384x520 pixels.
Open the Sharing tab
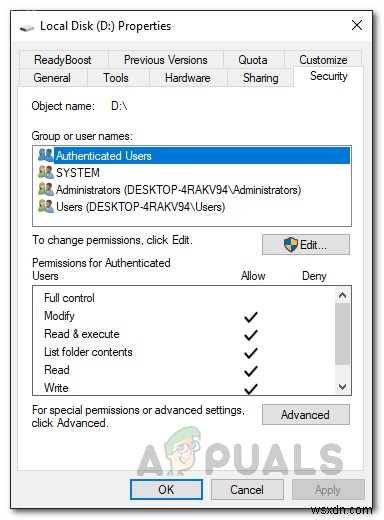260,78
